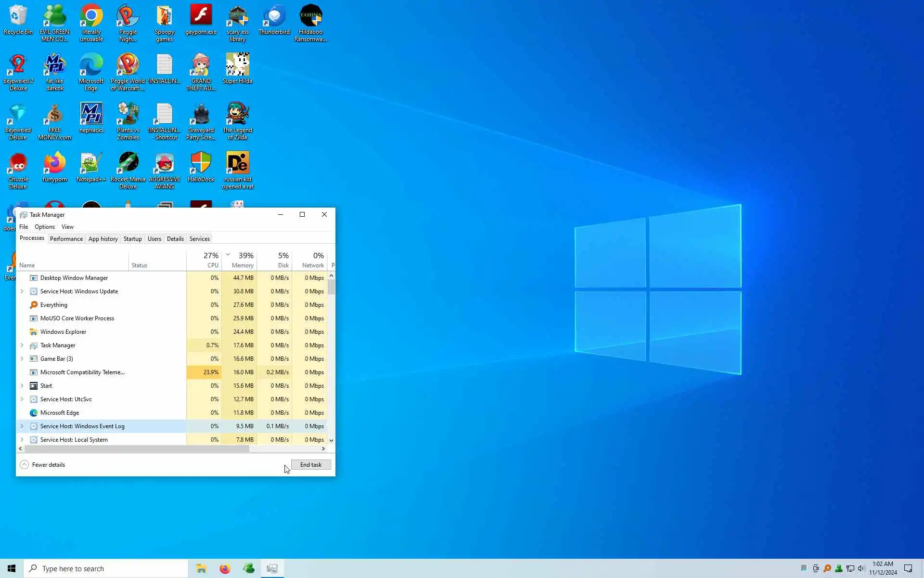Image resolution: width=924 pixels, height=578 pixels.
Task: Open File Explorer from the taskbar
Action: [201, 568]
